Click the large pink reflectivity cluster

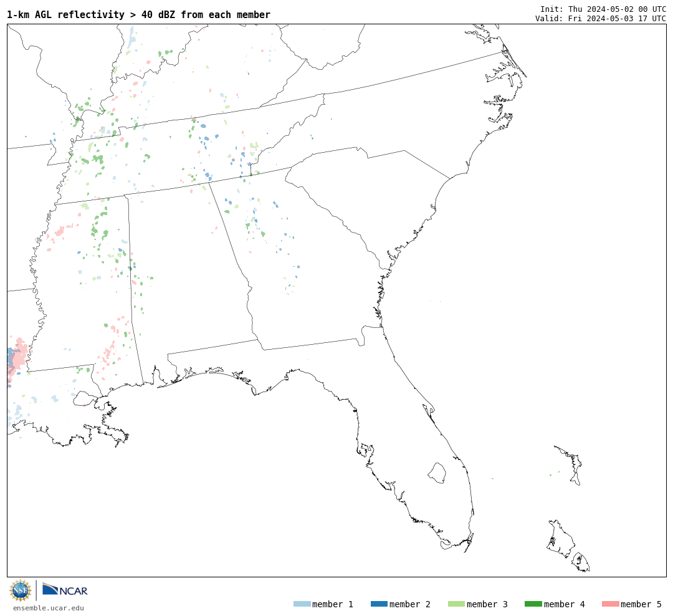point(17,357)
